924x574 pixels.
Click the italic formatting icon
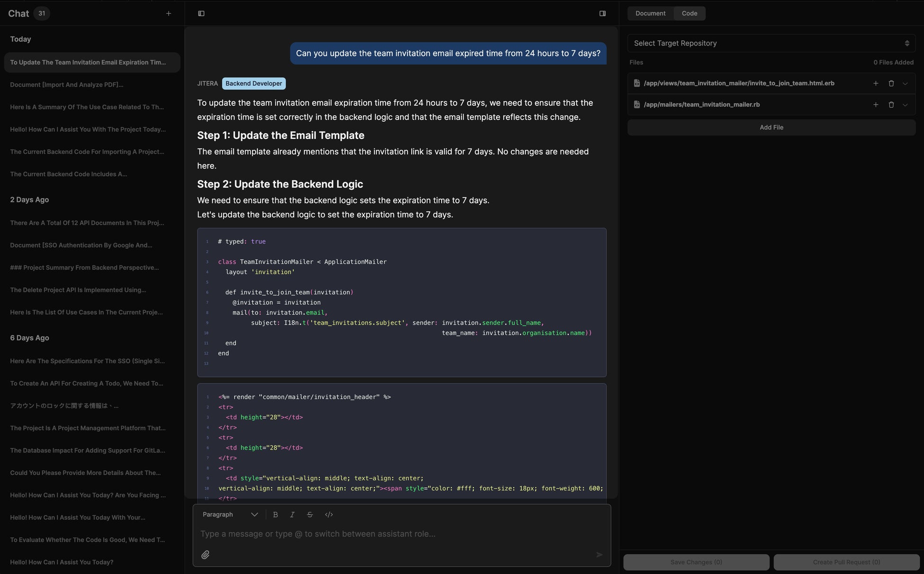pos(292,515)
